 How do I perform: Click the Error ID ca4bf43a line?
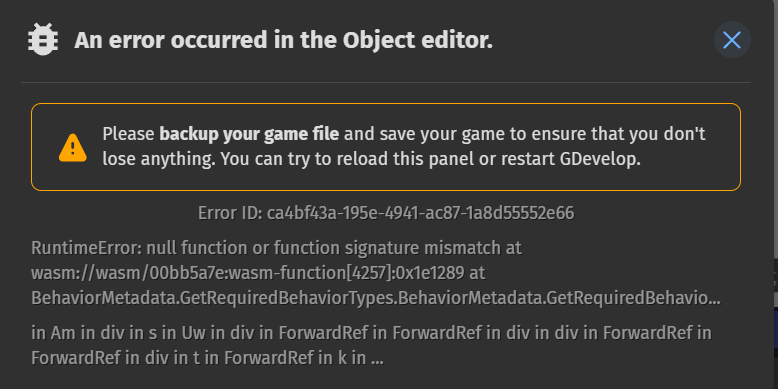386,213
